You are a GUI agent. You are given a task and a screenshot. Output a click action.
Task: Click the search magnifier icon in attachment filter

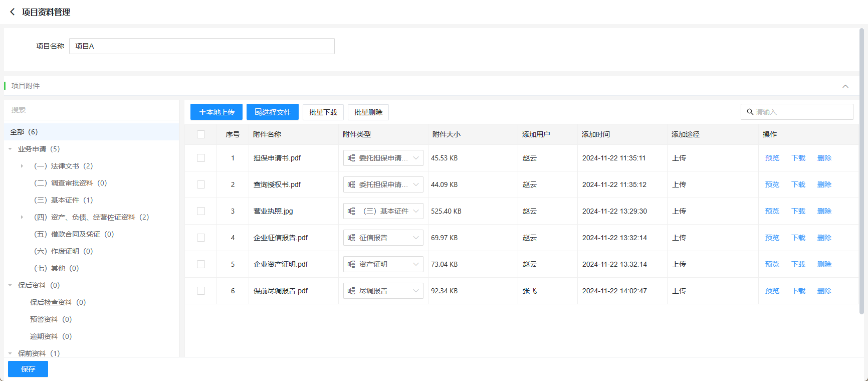click(750, 112)
